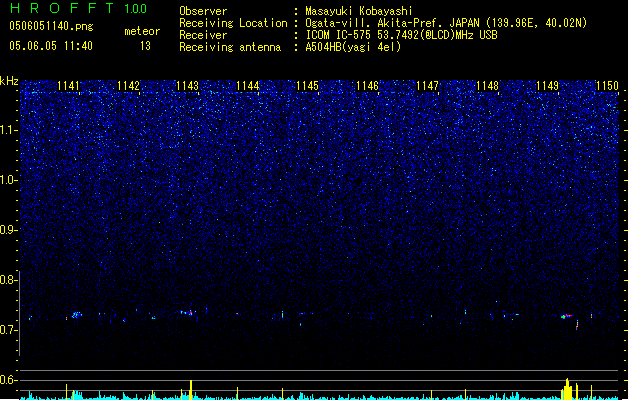This screenshot has width=629, height=400.
Task: Click the 1.0 kHz frequency tick label
Action: pos(9,180)
